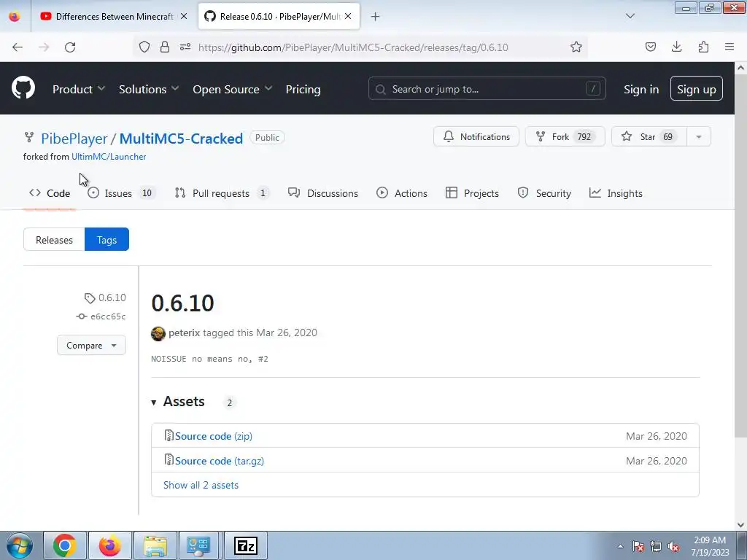Viewport: 747px width, 560px height.
Task: Open Firefox from the taskbar
Action: (x=109, y=545)
